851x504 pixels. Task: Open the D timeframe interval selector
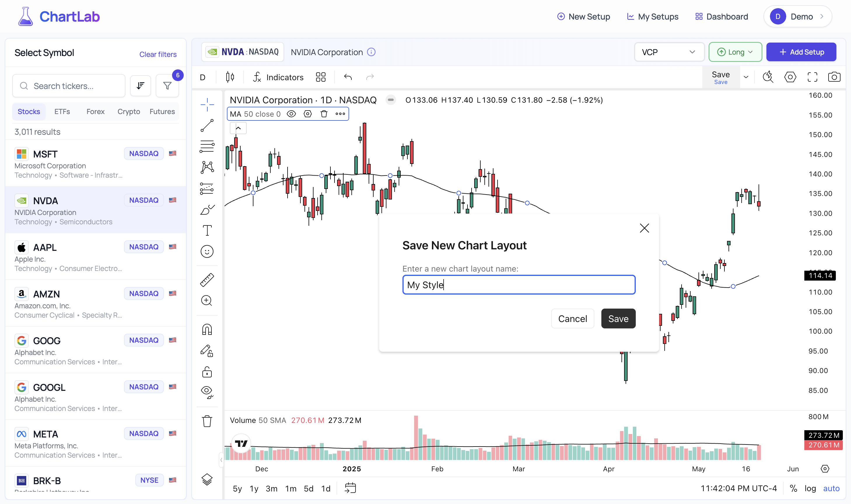[x=203, y=77]
